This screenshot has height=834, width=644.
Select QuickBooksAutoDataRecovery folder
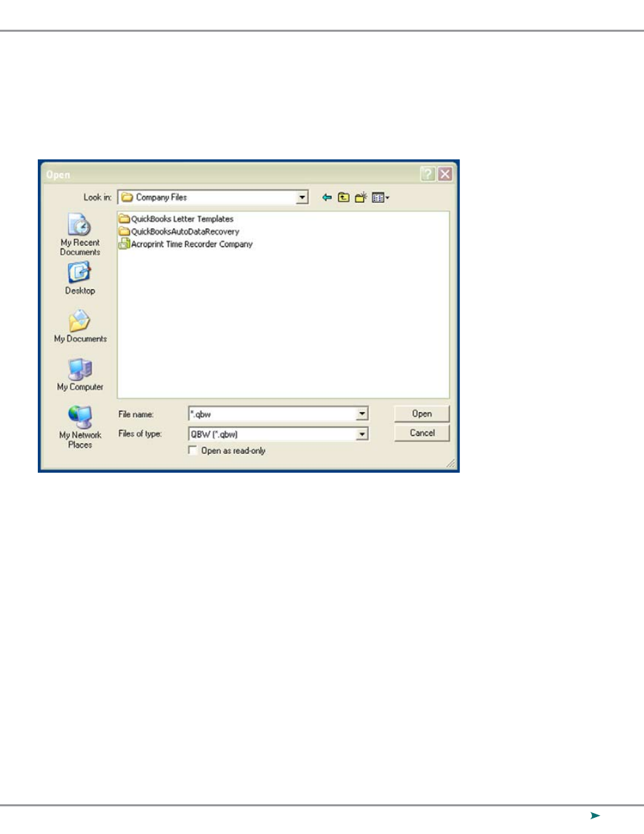pyautogui.click(x=179, y=232)
